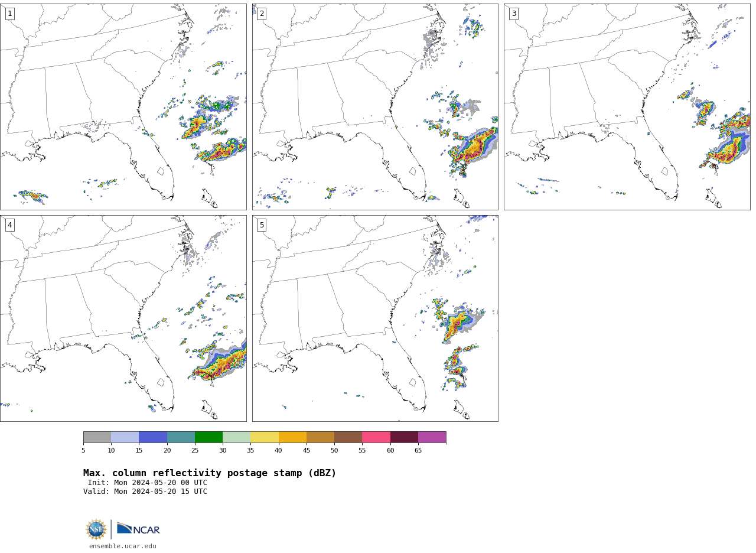This screenshot has width=756, height=553.
Task: Click the purple 65+ dBZ swatch
Action: pyautogui.click(x=432, y=437)
